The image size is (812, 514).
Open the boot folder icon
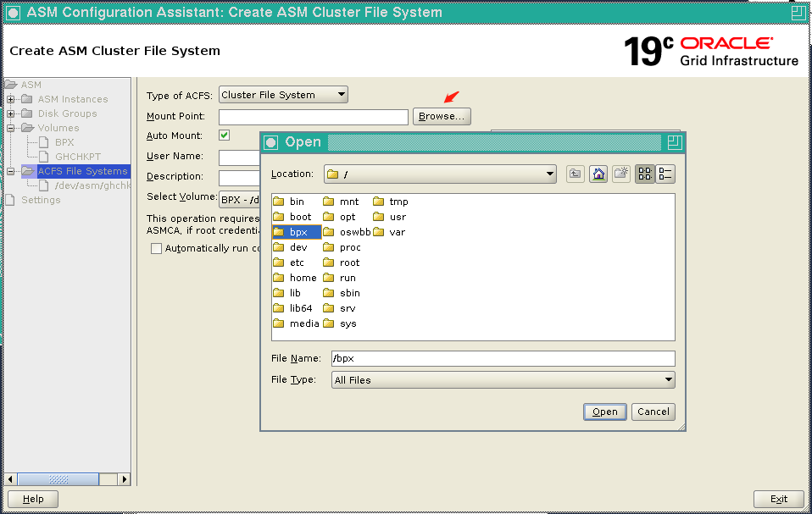(278, 216)
